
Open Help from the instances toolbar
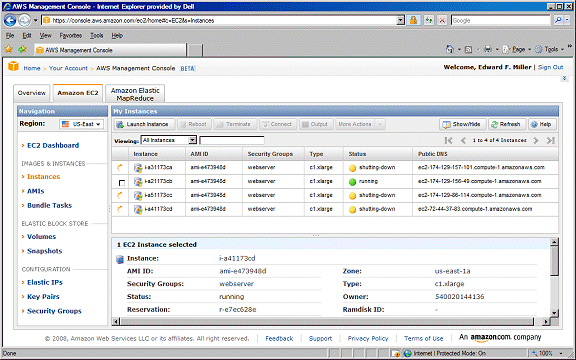[541, 125]
